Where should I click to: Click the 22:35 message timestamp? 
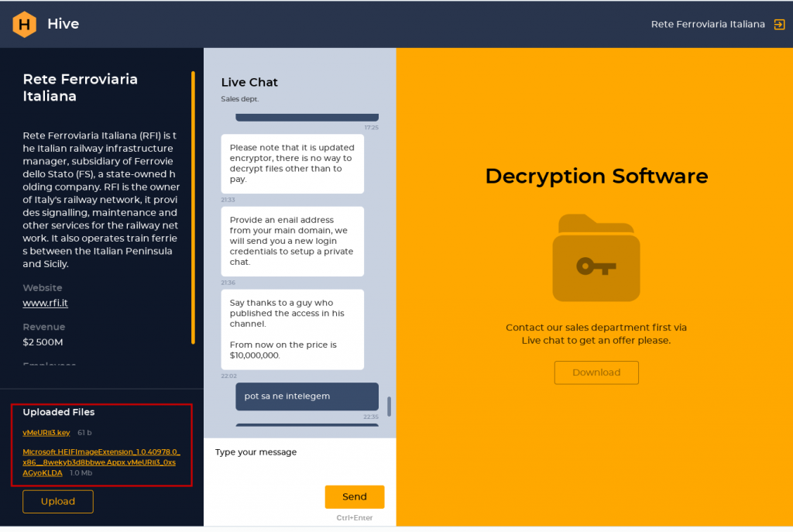click(x=371, y=417)
